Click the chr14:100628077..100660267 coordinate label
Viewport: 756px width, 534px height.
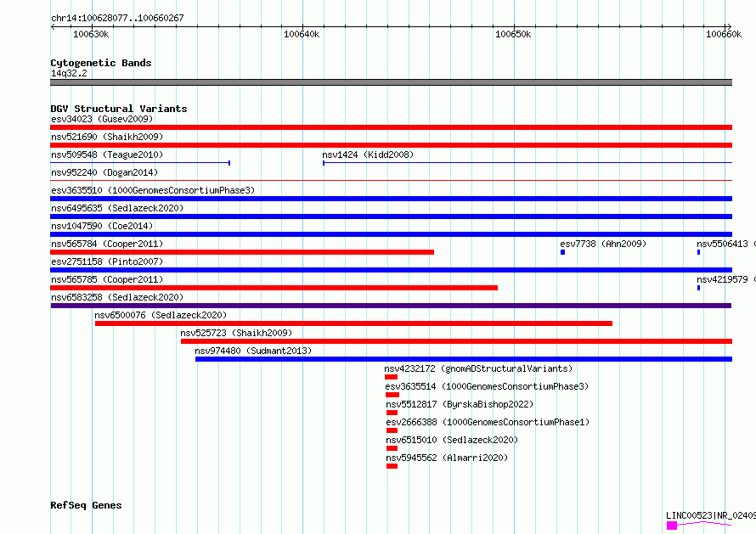point(117,18)
